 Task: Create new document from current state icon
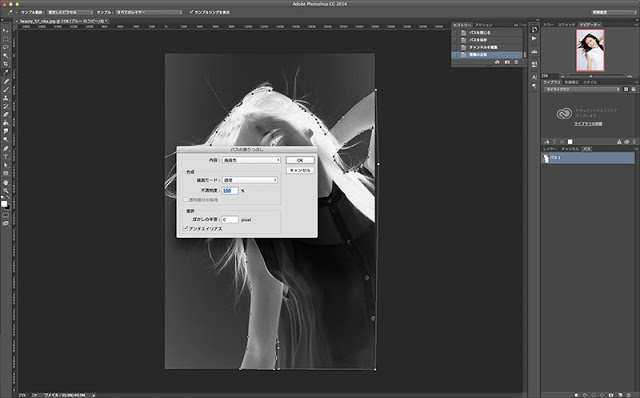tap(497, 62)
